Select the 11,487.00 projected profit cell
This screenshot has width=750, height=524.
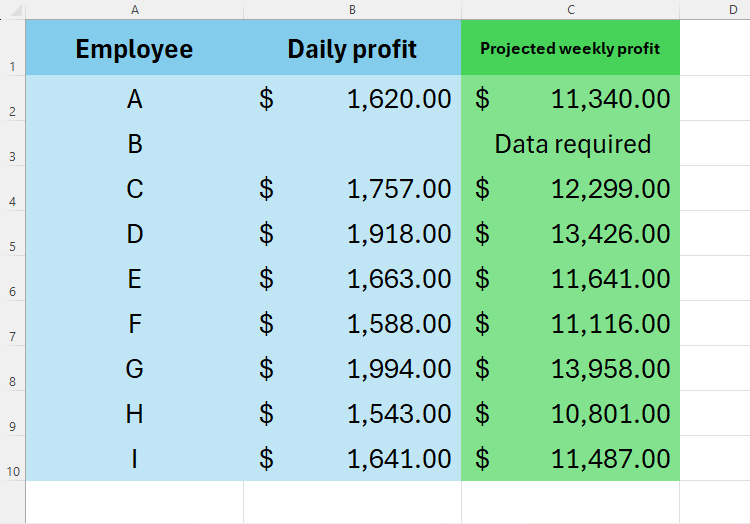coord(570,459)
